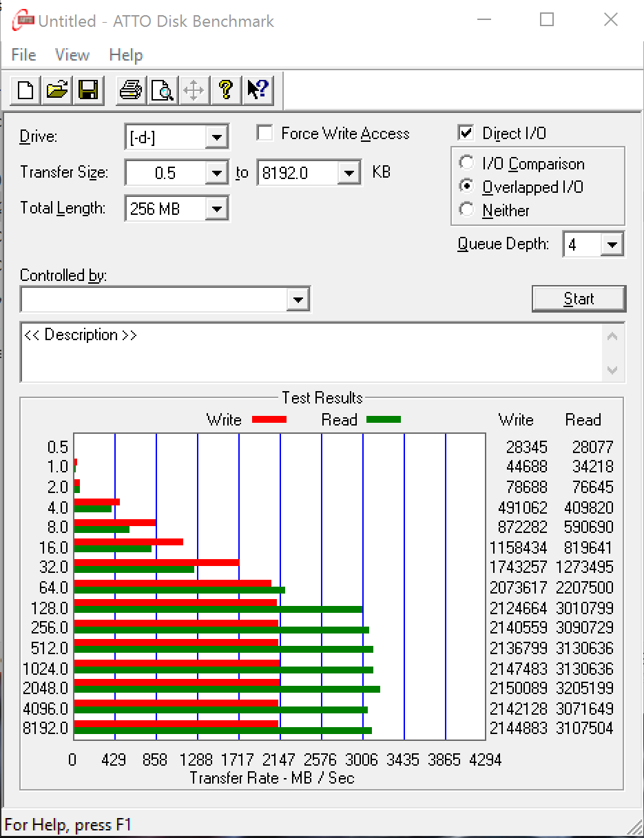Expand the starting Transfer Size 0.5 dropdown
Viewport: 644px width, 838px height.
216,173
